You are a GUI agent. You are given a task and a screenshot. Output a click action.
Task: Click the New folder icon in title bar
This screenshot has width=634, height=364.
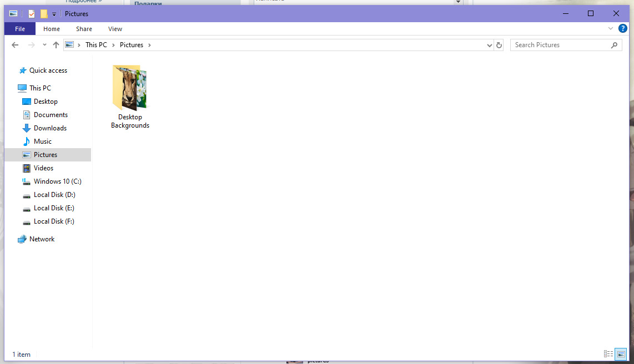click(44, 14)
